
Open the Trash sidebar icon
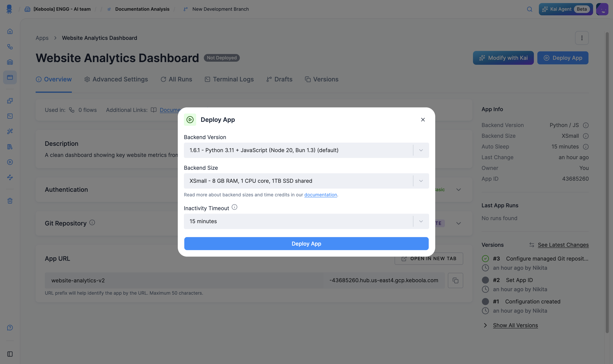coord(10,201)
